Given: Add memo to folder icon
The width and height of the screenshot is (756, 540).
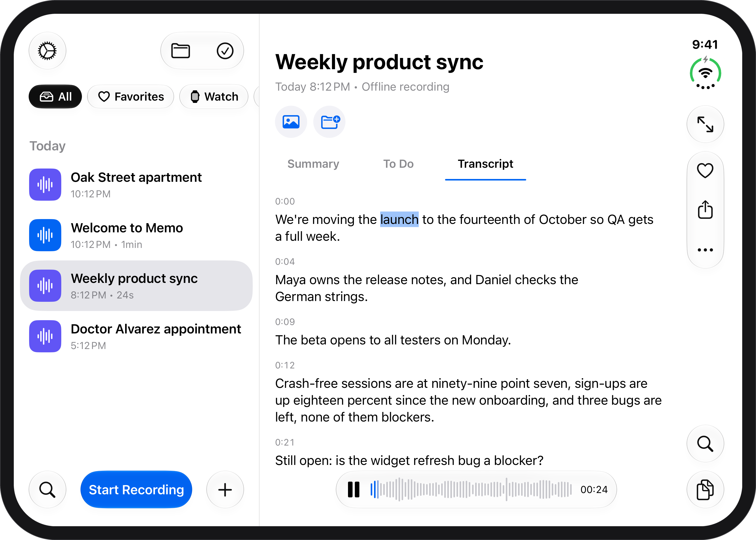Looking at the screenshot, I should [x=329, y=122].
